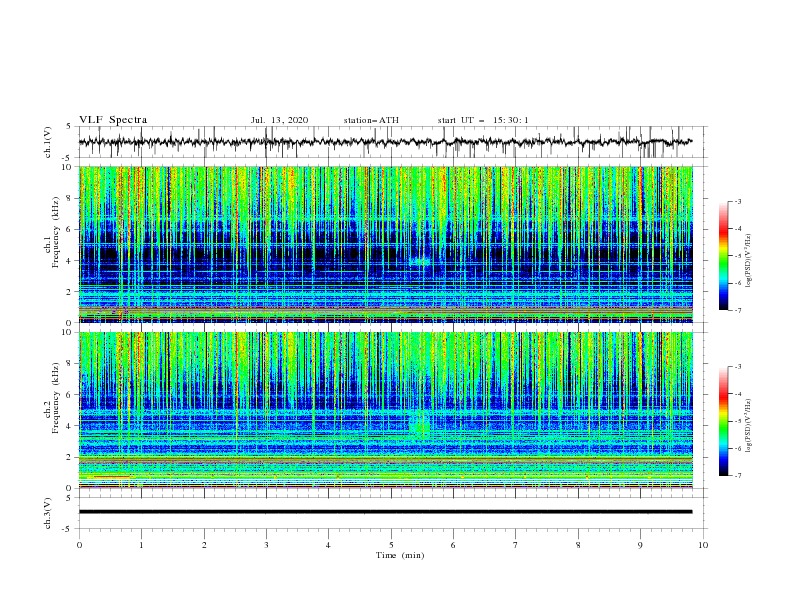Click the "5" tick on ch.1(V) axis
This screenshot has height=612, width=792.
pyautogui.click(x=69, y=126)
